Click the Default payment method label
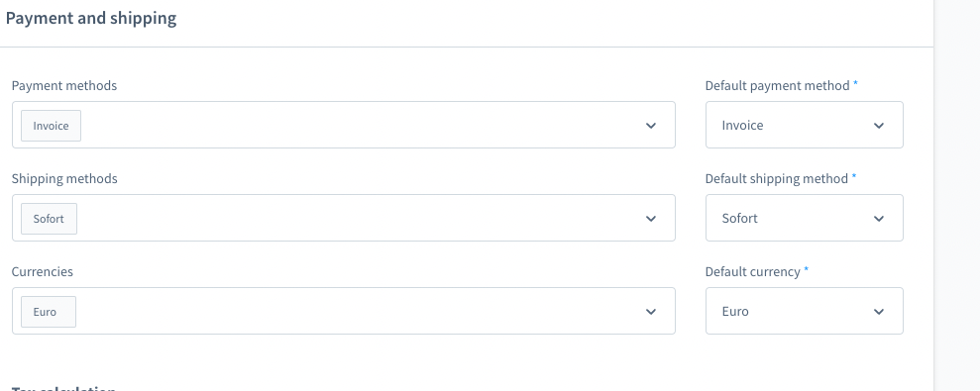 tap(778, 85)
